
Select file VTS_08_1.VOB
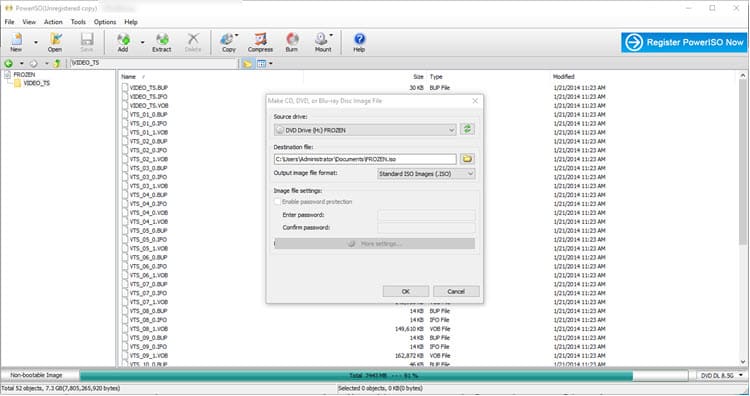[x=149, y=329]
